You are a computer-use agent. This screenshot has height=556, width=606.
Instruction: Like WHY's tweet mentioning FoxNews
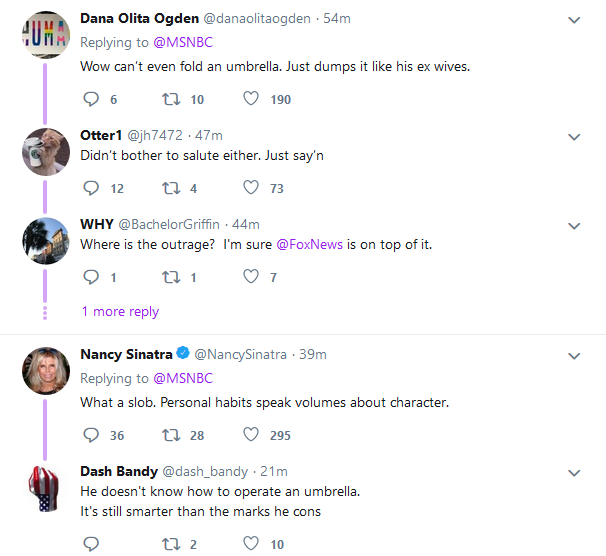[x=251, y=277]
